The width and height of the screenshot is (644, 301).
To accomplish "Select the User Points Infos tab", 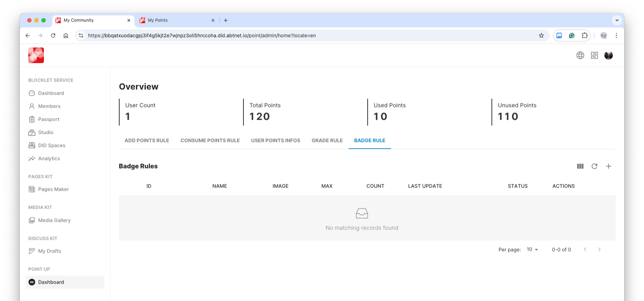I will point(275,140).
